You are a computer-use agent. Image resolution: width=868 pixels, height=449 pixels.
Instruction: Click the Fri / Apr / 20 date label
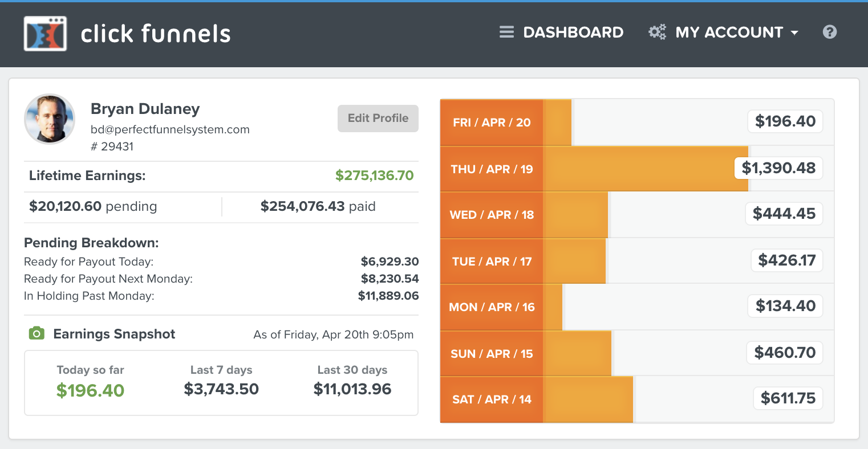(x=492, y=123)
